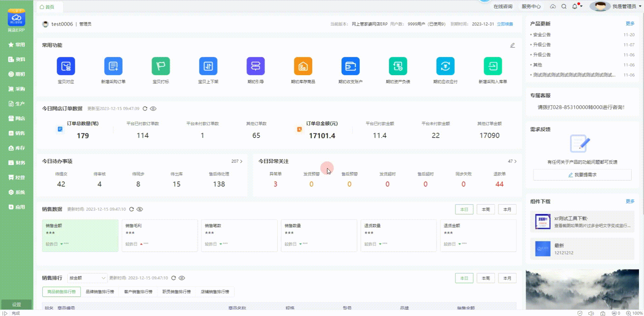This screenshot has height=316, width=644.
Task: Click the 新增采购订单 icon
Action: coord(113,66)
